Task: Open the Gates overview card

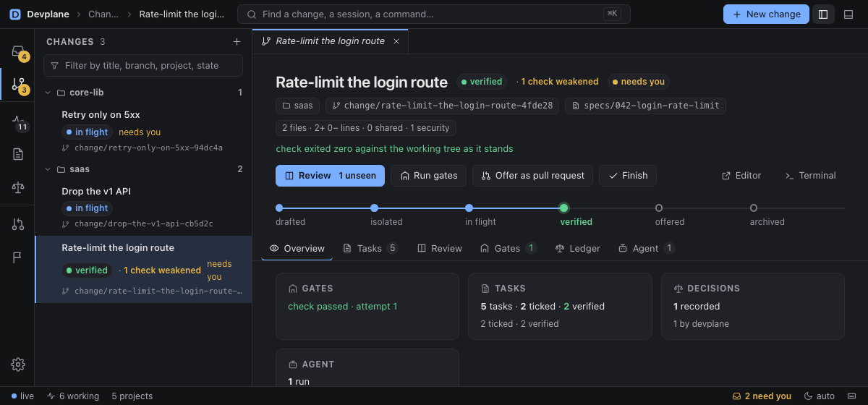Action: coord(367,306)
